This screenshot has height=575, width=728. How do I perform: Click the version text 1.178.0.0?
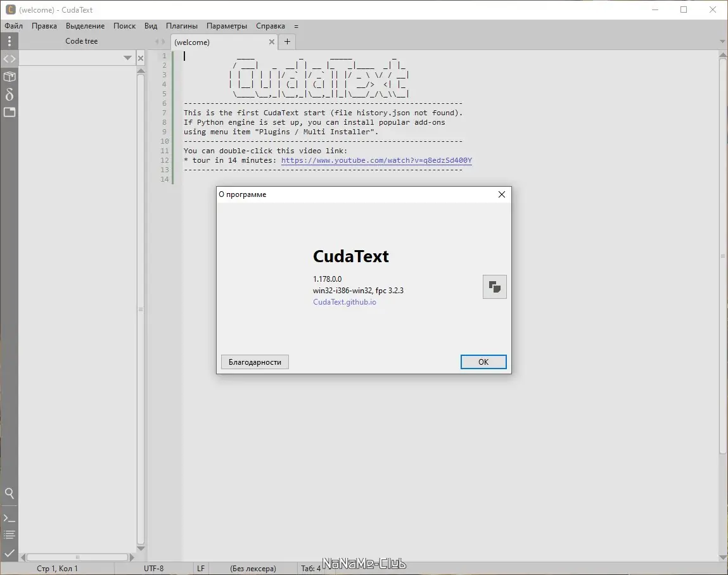pos(328,279)
